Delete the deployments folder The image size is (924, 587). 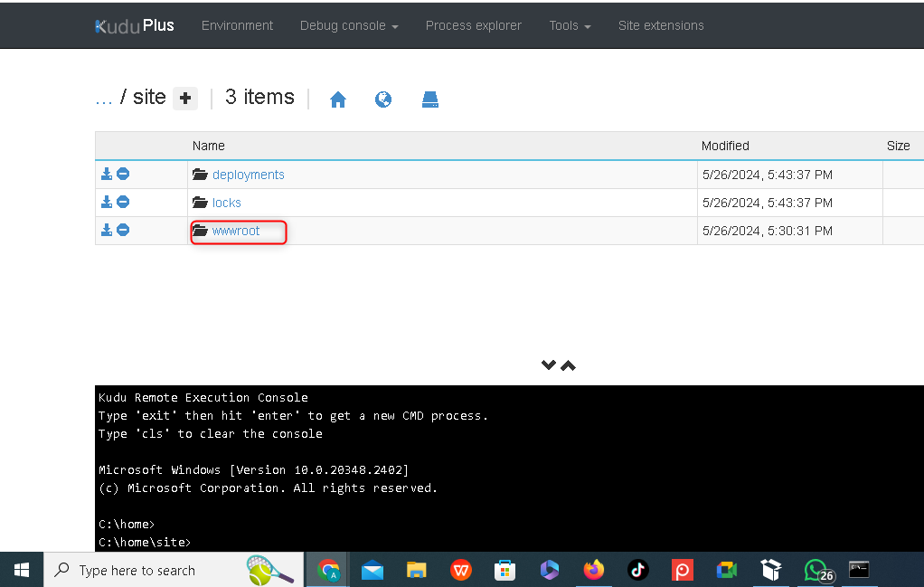[123, 174]
